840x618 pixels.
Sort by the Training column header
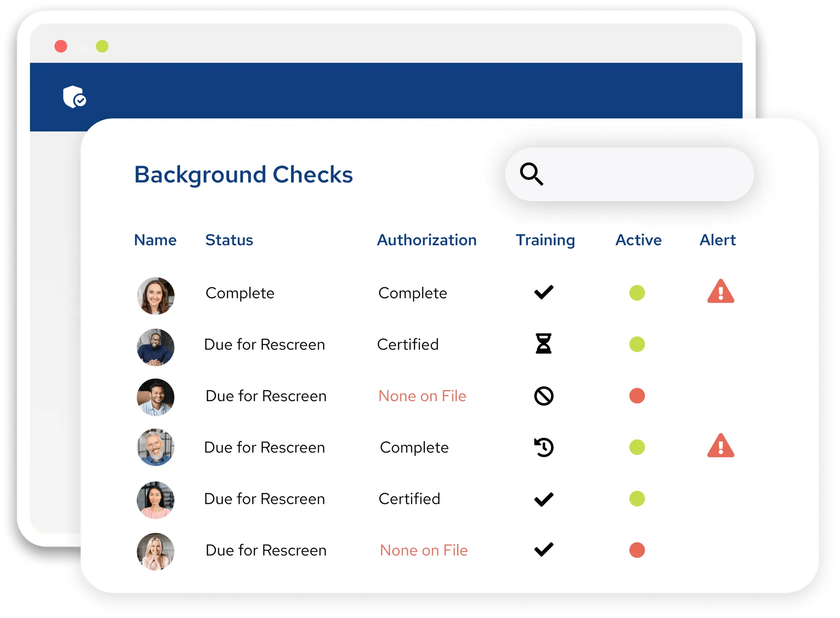[x=545, y=240]
